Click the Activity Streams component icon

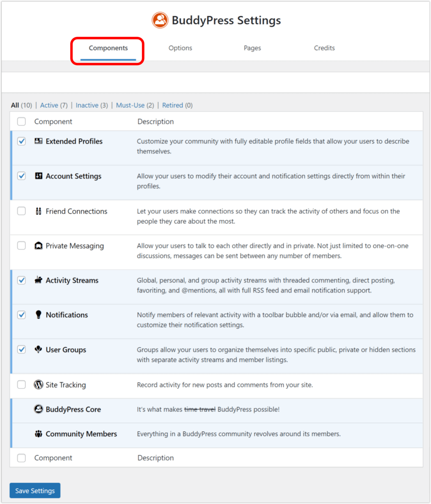[39, 280]
